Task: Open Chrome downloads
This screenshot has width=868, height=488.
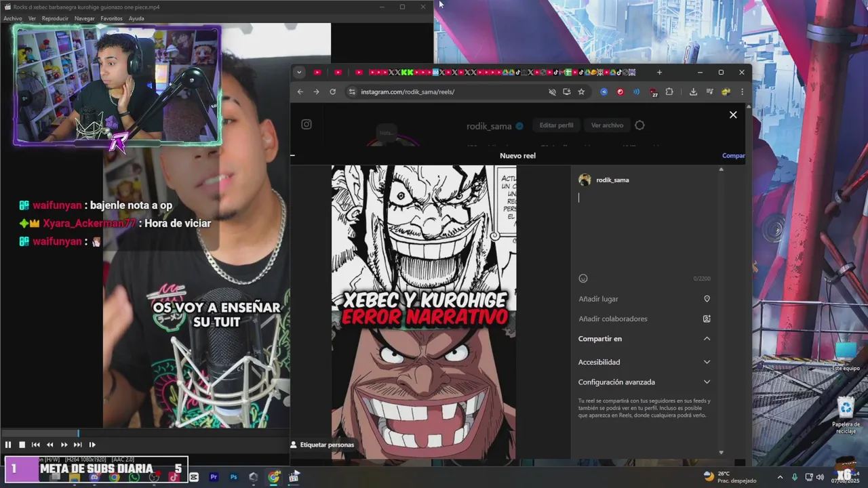Action: 693,91
